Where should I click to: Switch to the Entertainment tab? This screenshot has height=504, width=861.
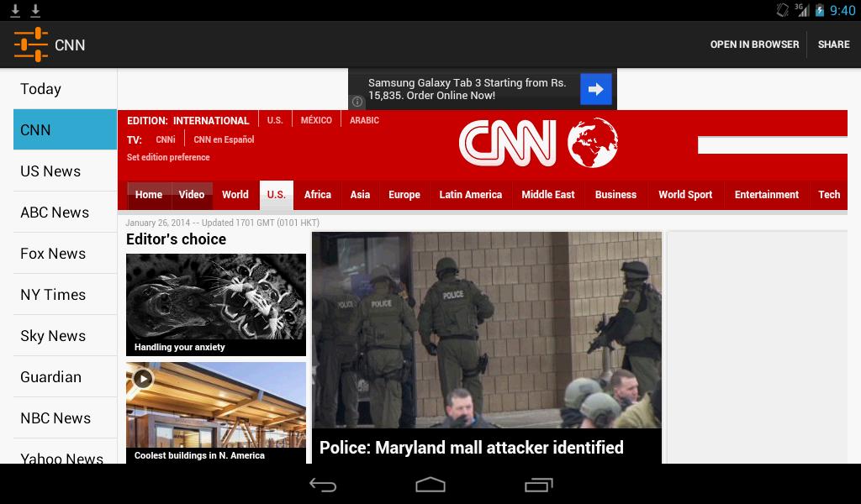766,194
